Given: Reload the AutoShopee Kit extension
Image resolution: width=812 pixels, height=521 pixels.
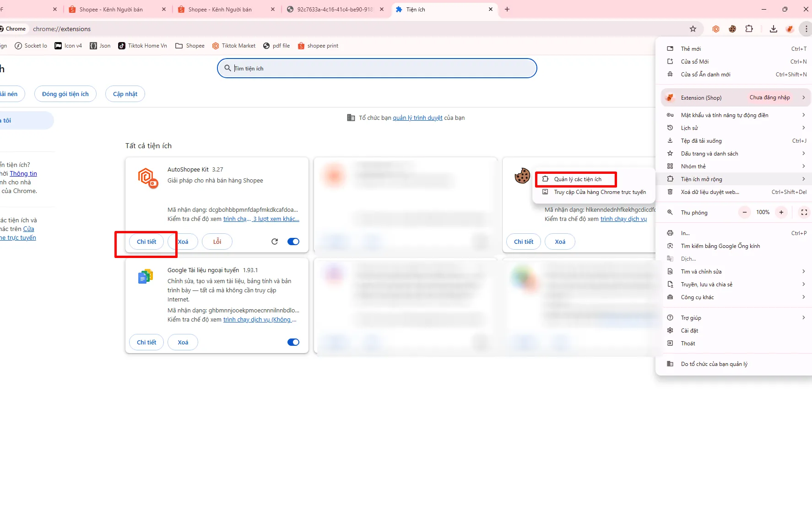Looking at the screenshot, I should [x=275, y=242].
